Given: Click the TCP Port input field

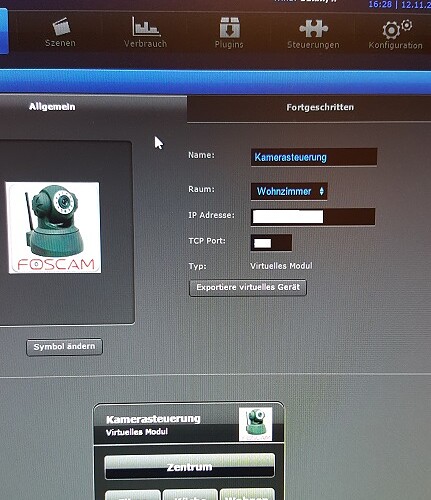Looking at the screenshot, I should 271,243.
